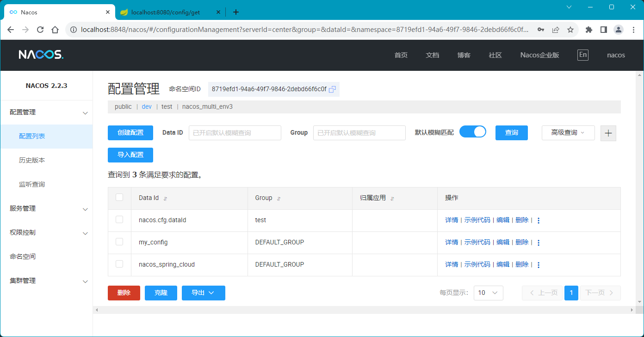The height and width of the screenshot is (337, 644).
Task: Click the NACOS logo in header
Action: [x=41, y=55]
